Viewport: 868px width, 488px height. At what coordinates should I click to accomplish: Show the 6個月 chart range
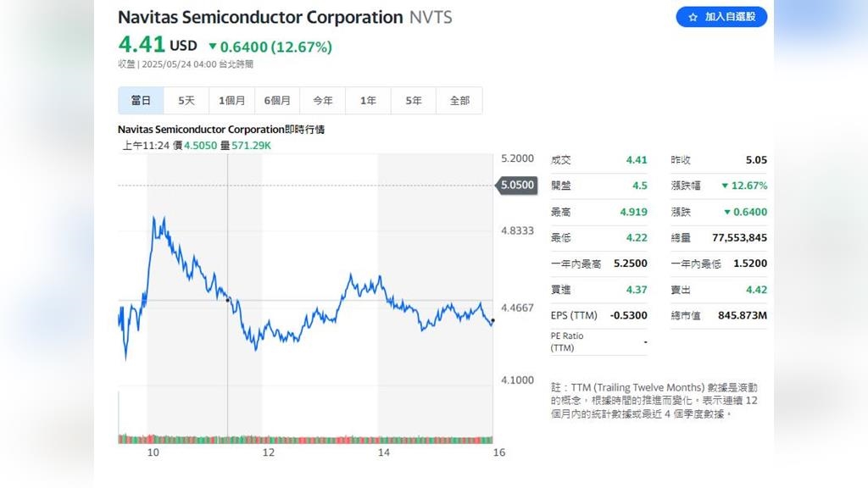coord(277,101)
